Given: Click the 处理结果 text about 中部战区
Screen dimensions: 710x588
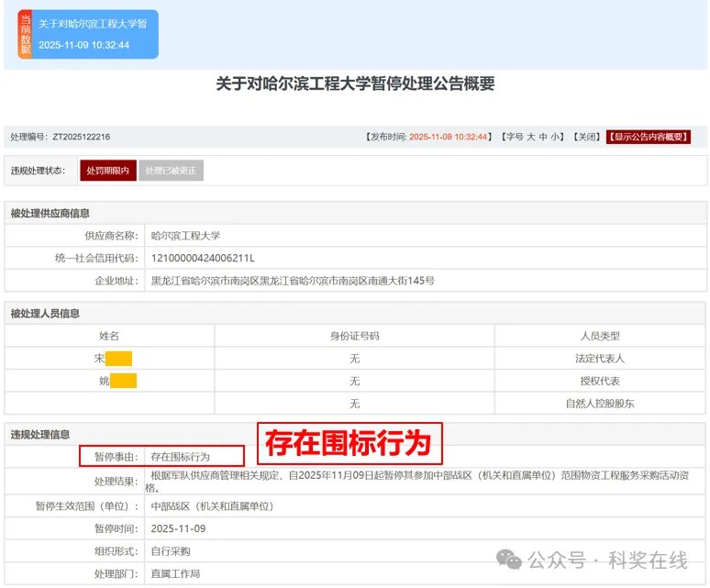Looking at the screenshot, I should [x=416, y=482].
